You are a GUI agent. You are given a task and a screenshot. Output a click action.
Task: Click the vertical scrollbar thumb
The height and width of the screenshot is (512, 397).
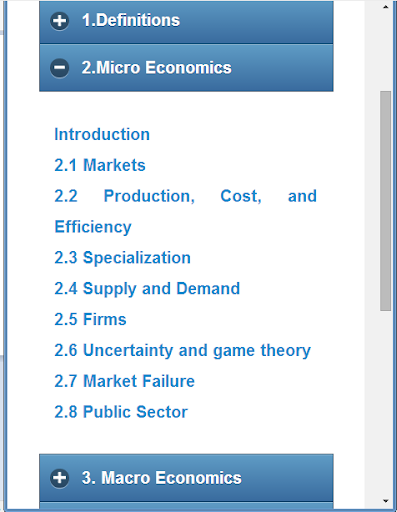(x=386, y=201)
